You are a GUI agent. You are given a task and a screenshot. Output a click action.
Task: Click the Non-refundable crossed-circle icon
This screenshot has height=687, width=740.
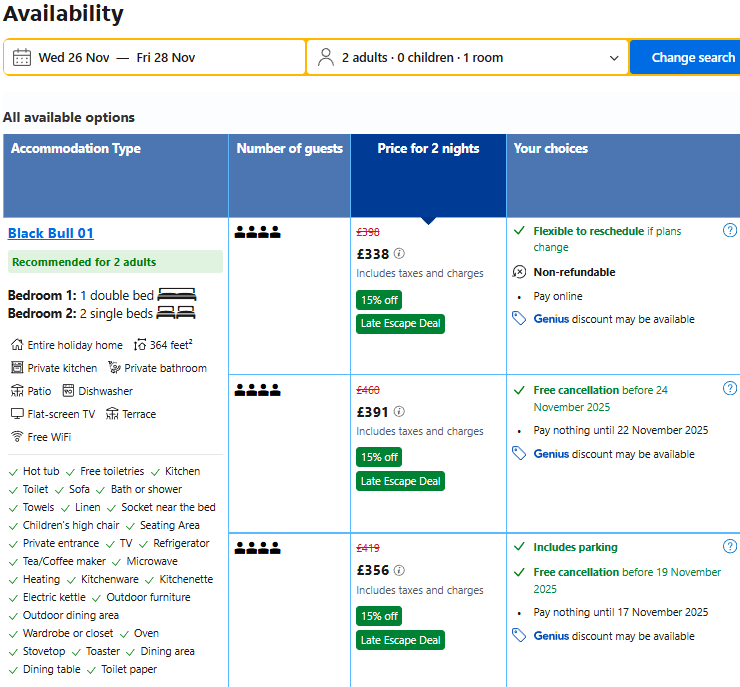pos(519,272)
